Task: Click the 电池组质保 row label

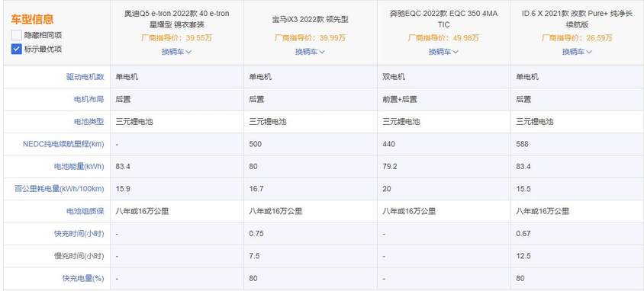Action: 85,212
